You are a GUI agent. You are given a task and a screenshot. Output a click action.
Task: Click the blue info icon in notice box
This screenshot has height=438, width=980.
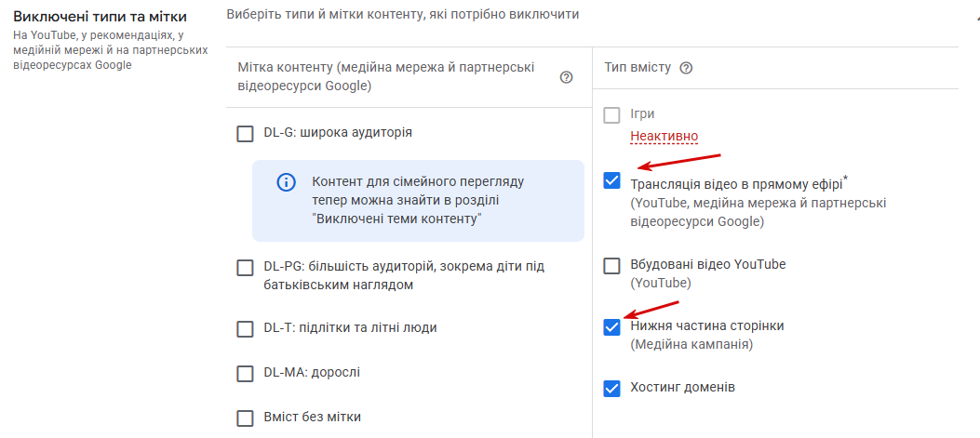pos(286,182)
